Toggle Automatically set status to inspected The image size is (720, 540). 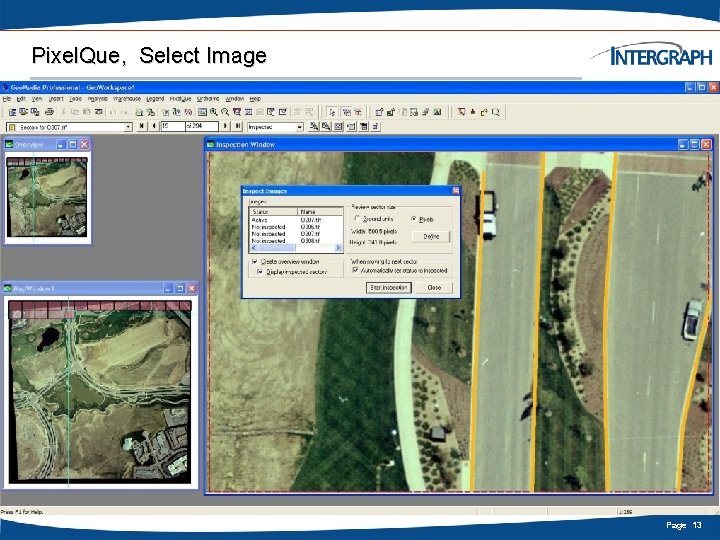(355, 270)
